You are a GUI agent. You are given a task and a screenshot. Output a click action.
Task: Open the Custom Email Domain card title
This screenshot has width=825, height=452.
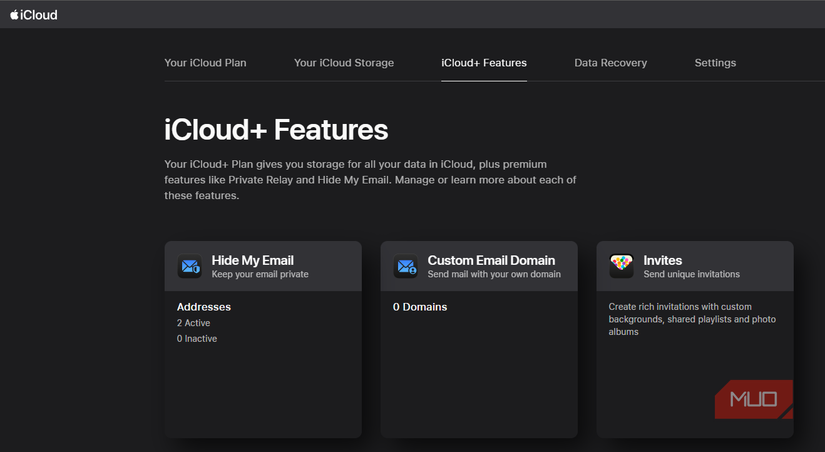click(492, 260)
